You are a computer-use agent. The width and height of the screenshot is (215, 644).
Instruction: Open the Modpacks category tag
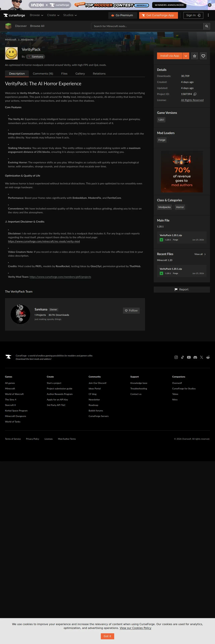(x=164, y=207)
